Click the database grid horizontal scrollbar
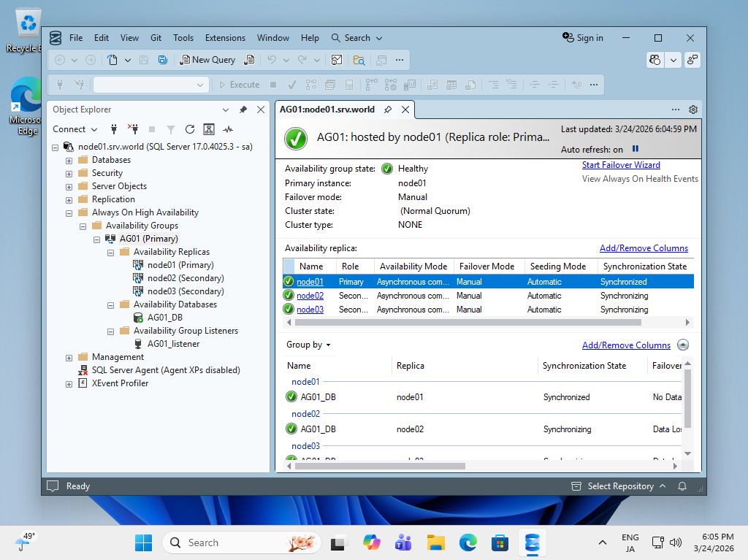748x560 pixels. coord(380,466)
